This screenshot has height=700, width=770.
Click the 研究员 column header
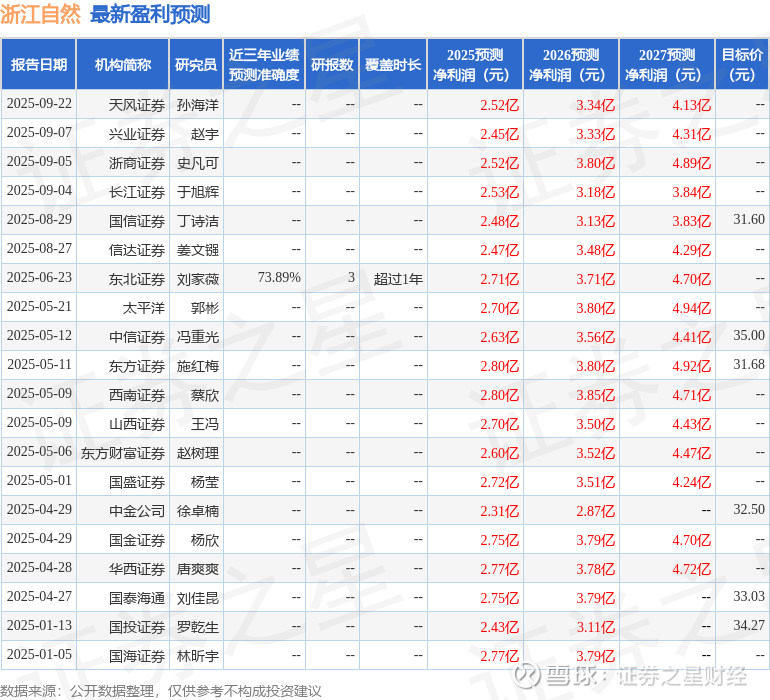[196, 64]
